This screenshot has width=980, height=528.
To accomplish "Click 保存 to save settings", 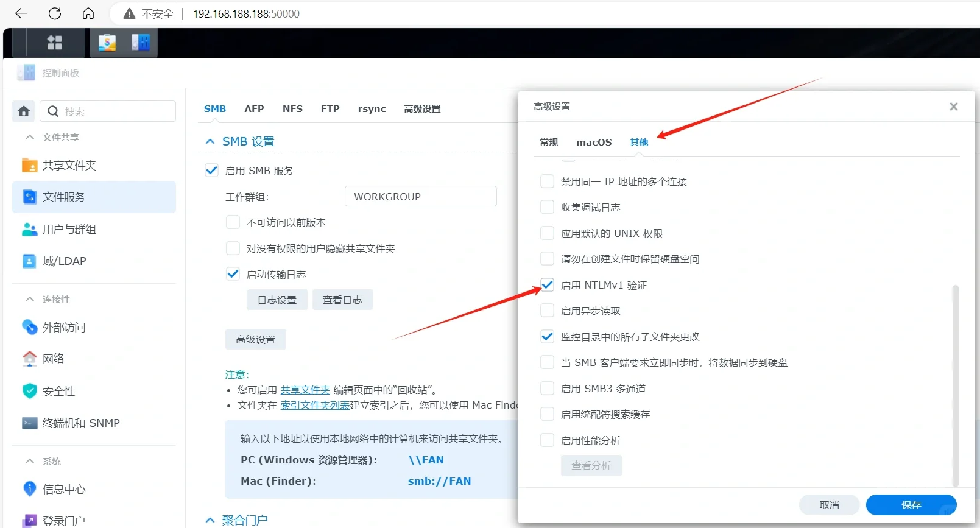I will (x=911, y=505).
